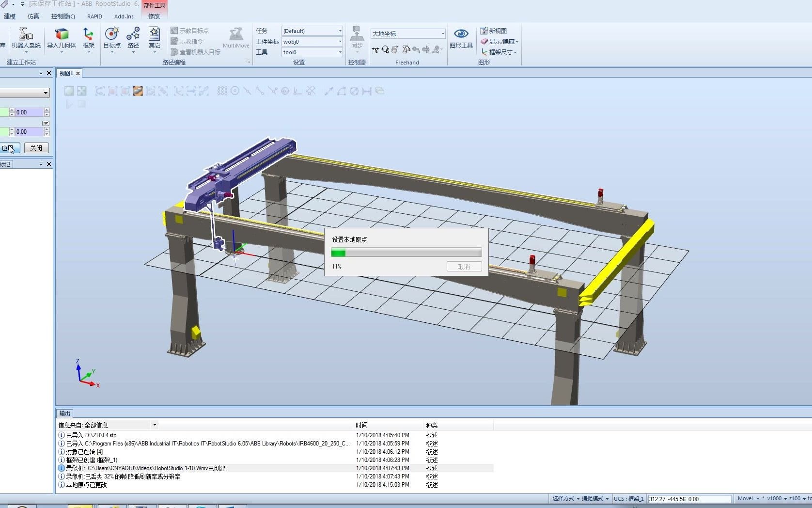The image size is (812, 508).
Task: Select the Freehand rotate tool
Action: click(x=385, y=49)
